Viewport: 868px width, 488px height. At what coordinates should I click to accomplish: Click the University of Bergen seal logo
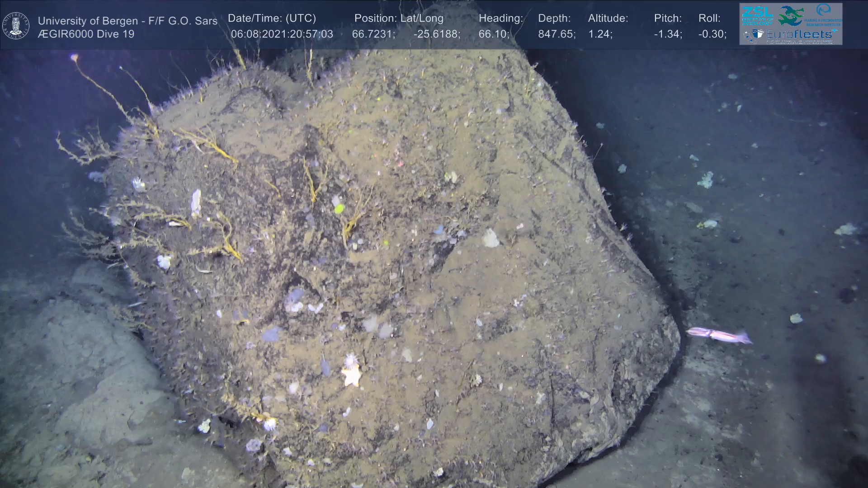click(x=16, y=26)
